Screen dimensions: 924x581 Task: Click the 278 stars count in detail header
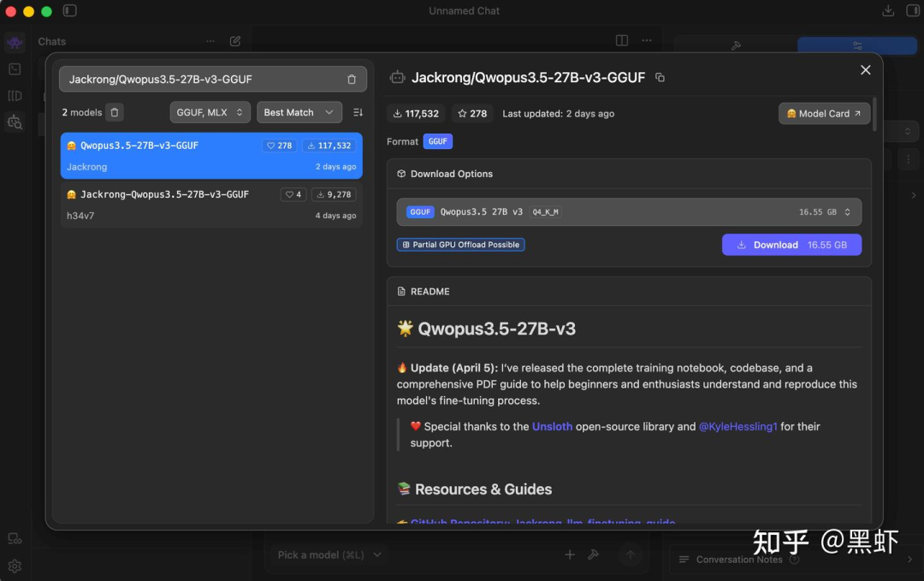pyautogui.click(x=472, y=114)
